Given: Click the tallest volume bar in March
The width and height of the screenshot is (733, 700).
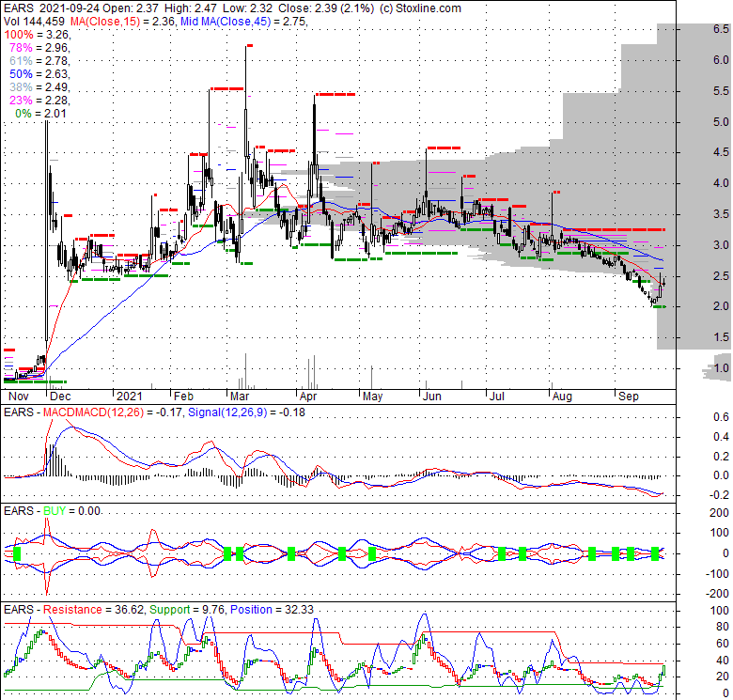Looking at the screenshot, I should (246, 371).
